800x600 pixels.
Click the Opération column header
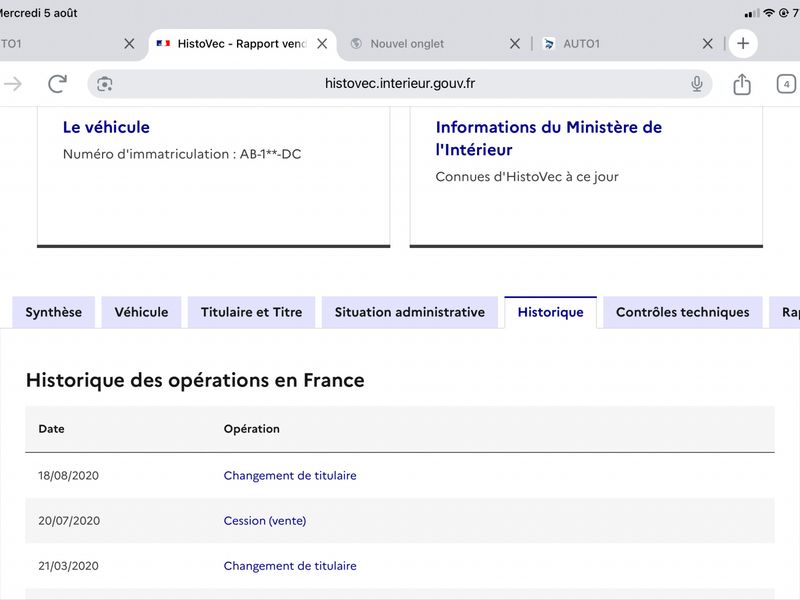[x=252, y=429]
